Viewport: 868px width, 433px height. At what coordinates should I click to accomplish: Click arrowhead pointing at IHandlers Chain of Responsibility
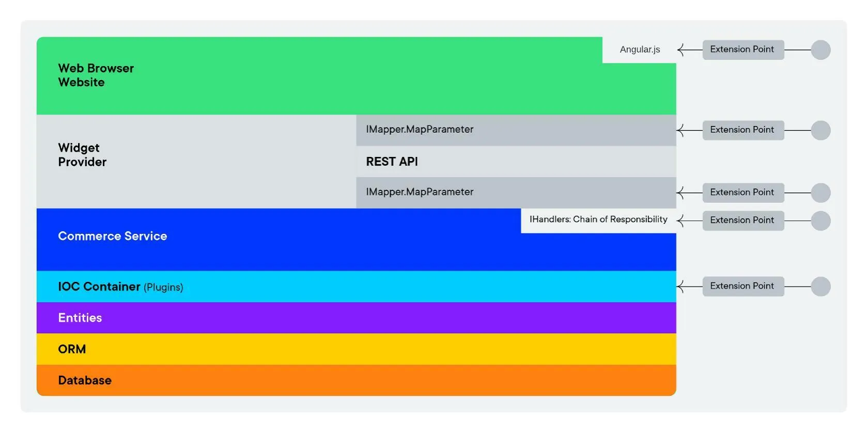click(681, 221)
